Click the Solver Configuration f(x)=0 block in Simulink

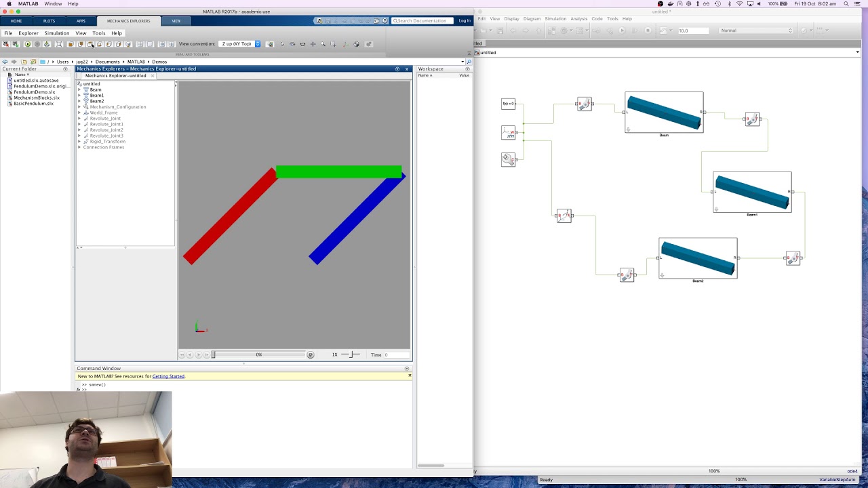[508, 104]
